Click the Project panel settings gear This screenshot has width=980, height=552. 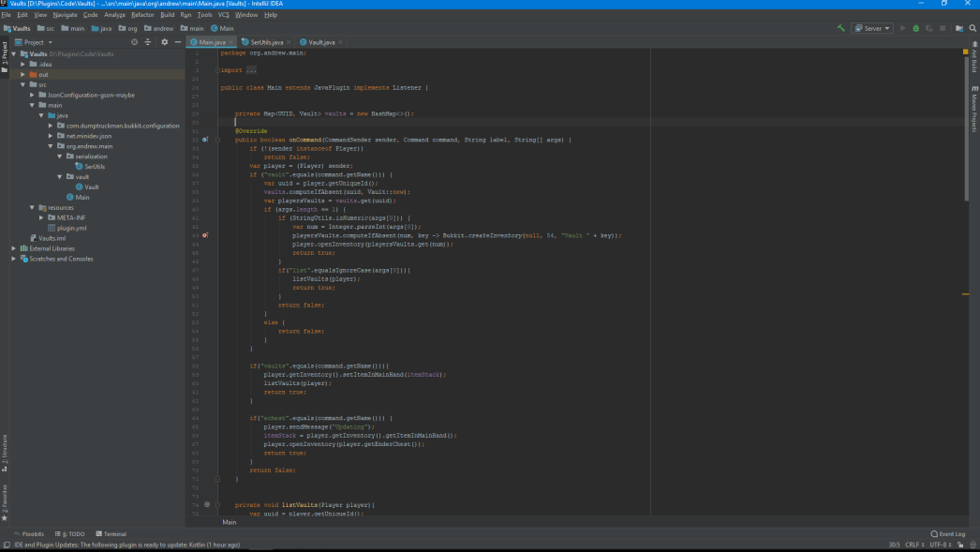pyautogui.click(x=165, y=42)
